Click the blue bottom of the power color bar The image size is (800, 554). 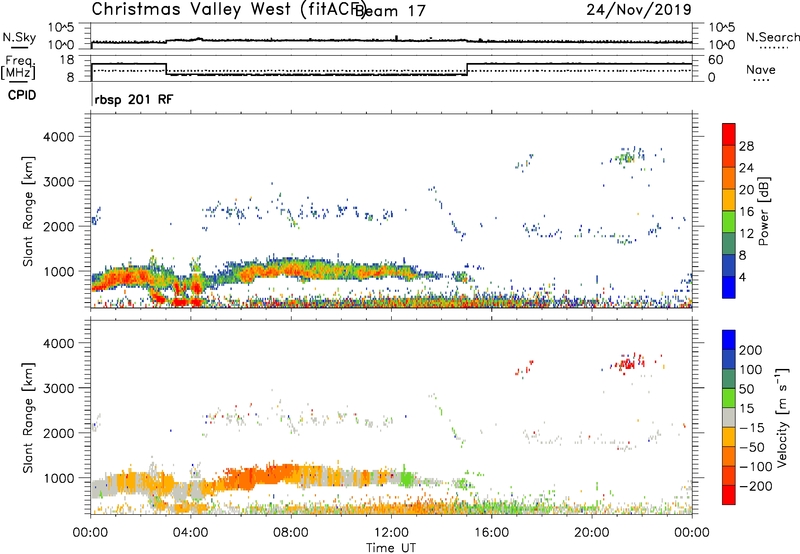tap(729, 287)
